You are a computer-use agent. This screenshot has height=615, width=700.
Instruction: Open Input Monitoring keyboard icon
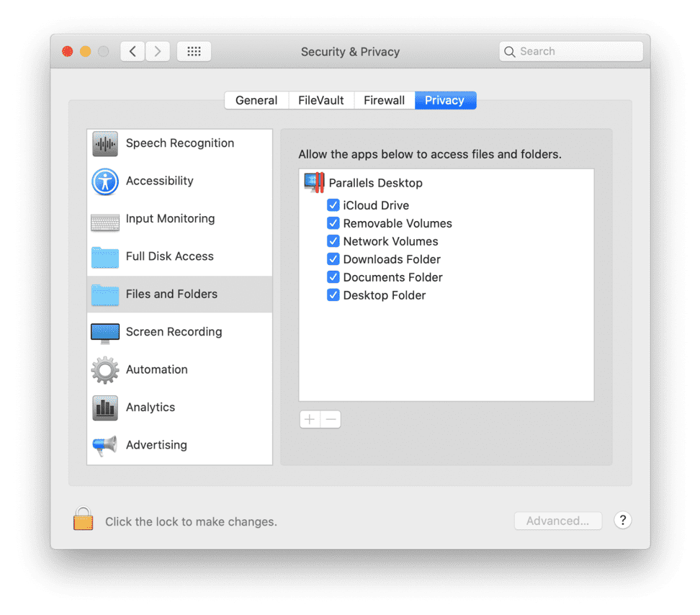[x=105, y=220]
